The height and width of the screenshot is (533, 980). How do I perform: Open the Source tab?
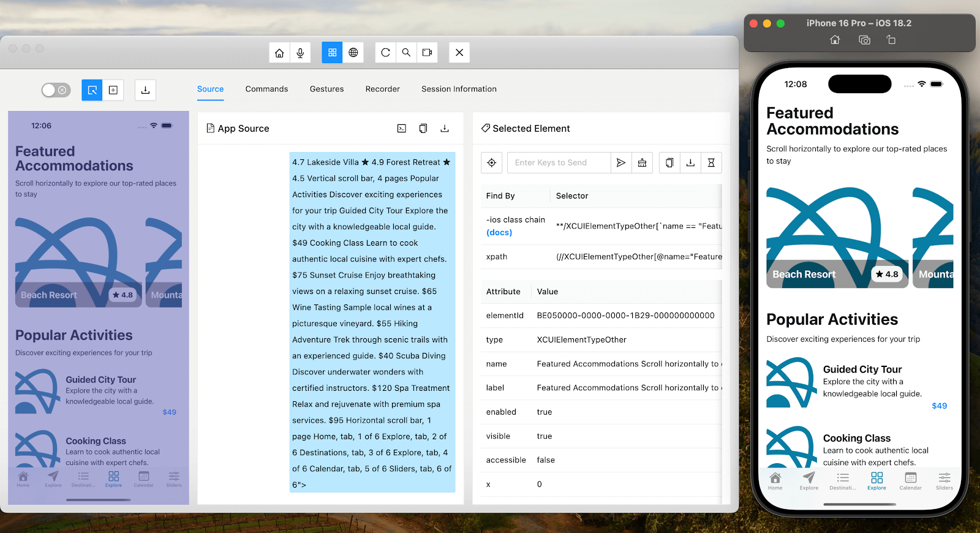(210, 89)
